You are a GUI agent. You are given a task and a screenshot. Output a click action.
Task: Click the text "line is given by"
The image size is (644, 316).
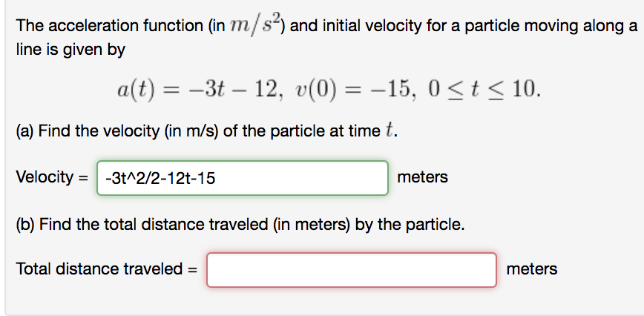pyautogui.click(x=71, y=50)
